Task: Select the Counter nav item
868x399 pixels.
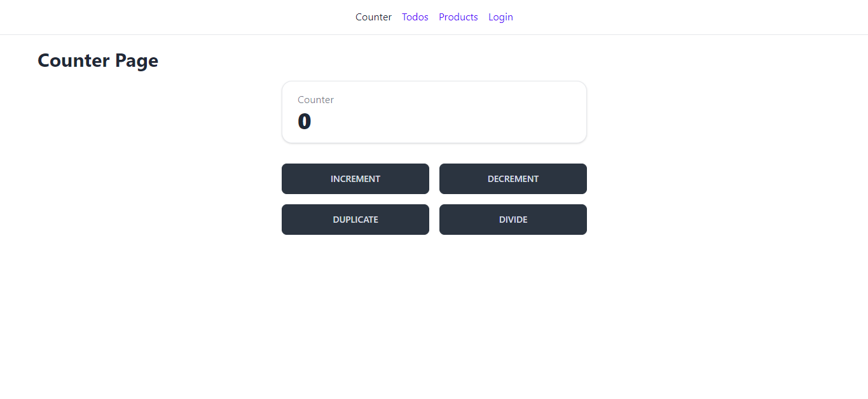Action: click(x=373, y=17)
